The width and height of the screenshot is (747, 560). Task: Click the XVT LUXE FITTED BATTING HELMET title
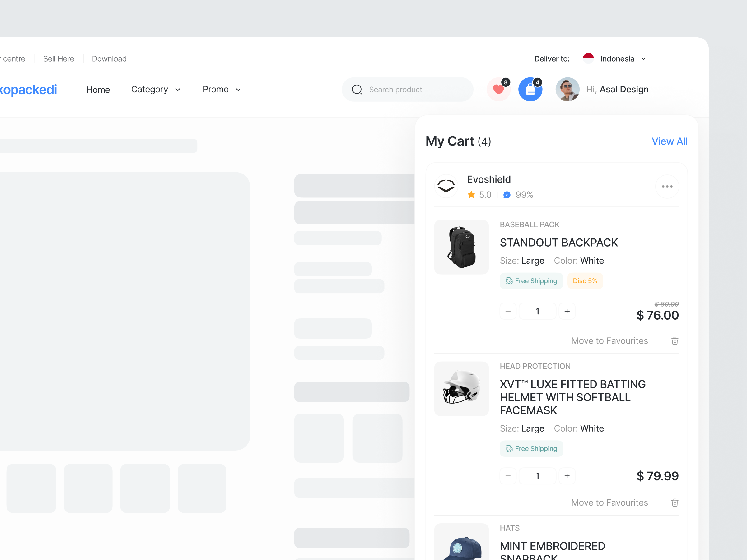[x=573, y=397]
